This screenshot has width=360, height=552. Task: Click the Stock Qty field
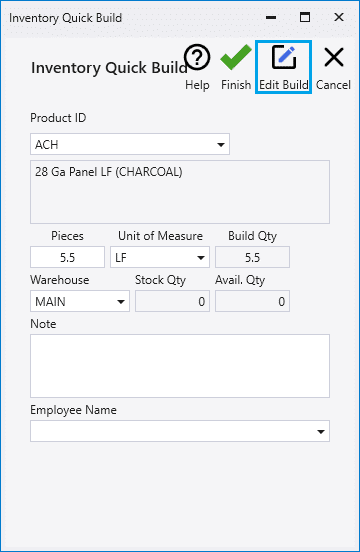click(172, 301)
